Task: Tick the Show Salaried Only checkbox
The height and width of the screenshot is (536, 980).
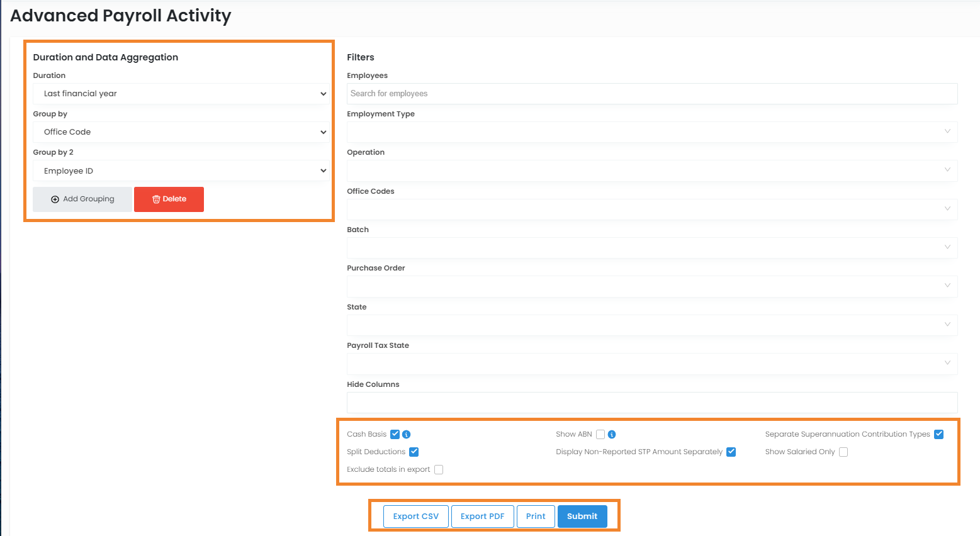Action: pos(843,452)
